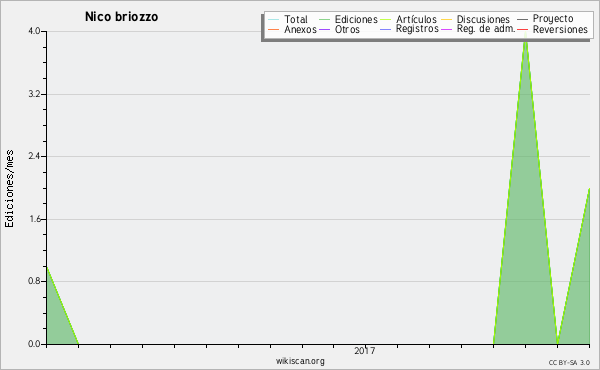This screenshot has height=370, width=600.
Task: Click the CC BY-SA 3.0 license text
Action: 569,363
